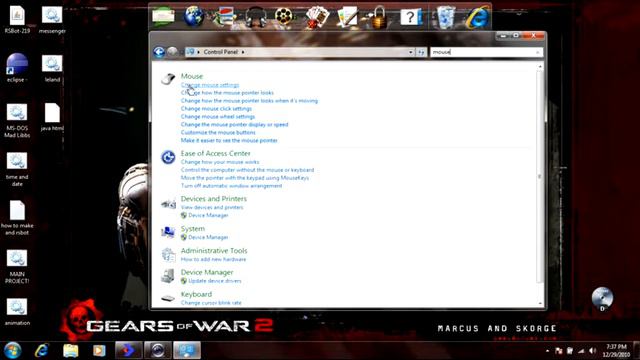Screen dimensions: 640x360
Task: Click 'How to add new hardware'
Action: click(x=213, y=260)
